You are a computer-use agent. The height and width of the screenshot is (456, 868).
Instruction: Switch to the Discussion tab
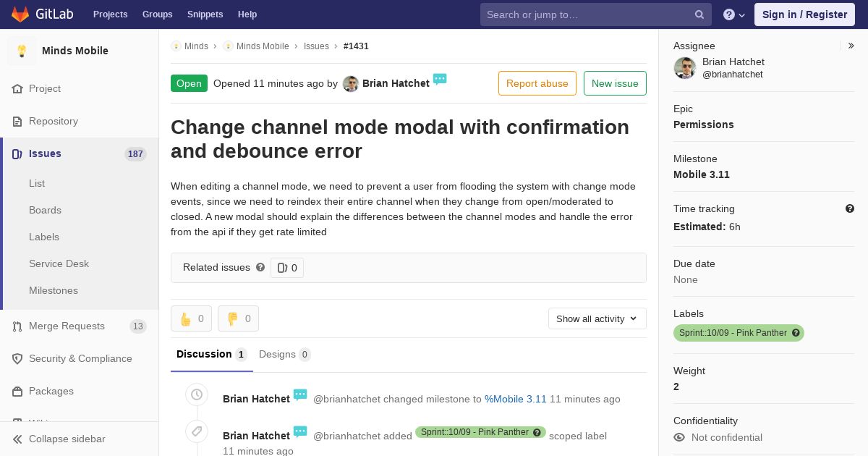[211, 354]
